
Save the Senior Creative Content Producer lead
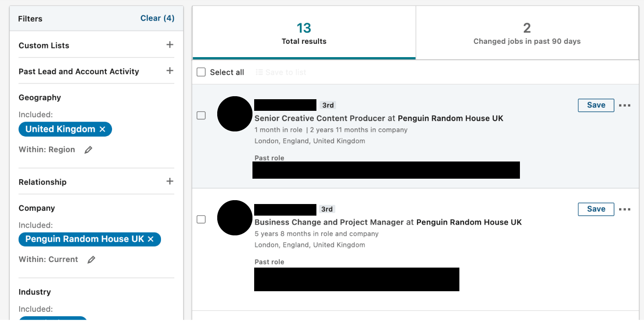(x=596, y=105)
